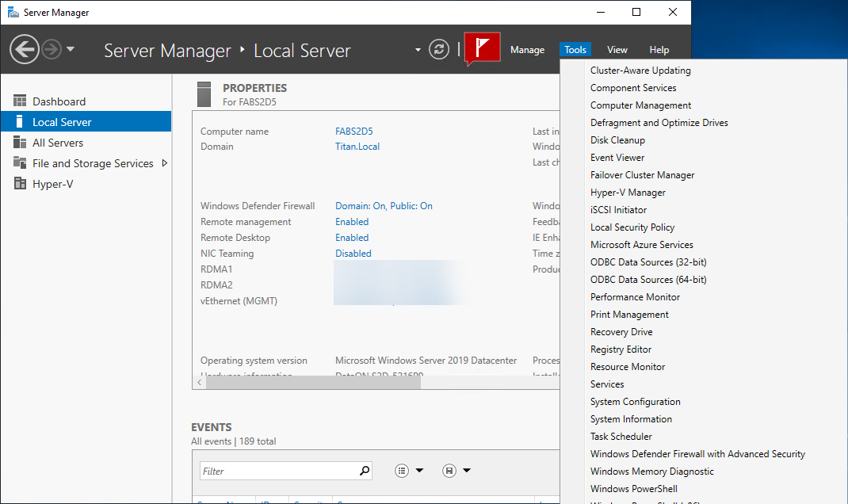Click the File and Storage Services icon
Image resolution: width=848 pixels, height=504 pixels.
pyautogui.click(x=20, y=163)
